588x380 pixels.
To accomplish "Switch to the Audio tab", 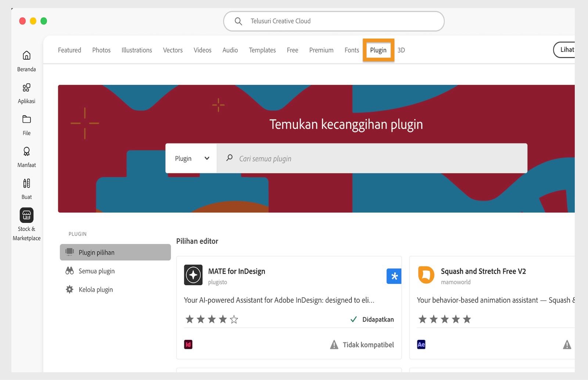I will [x=230, y=50].
